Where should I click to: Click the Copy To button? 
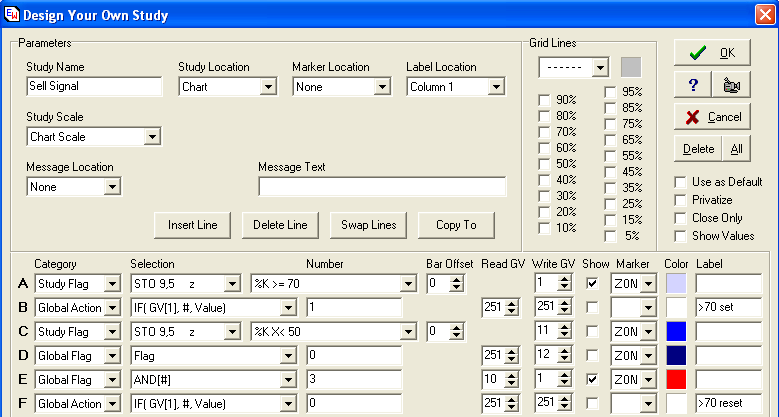456,225
